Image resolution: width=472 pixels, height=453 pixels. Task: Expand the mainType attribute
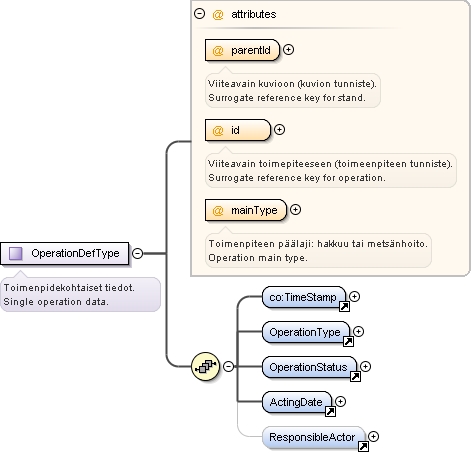point(295,210)
